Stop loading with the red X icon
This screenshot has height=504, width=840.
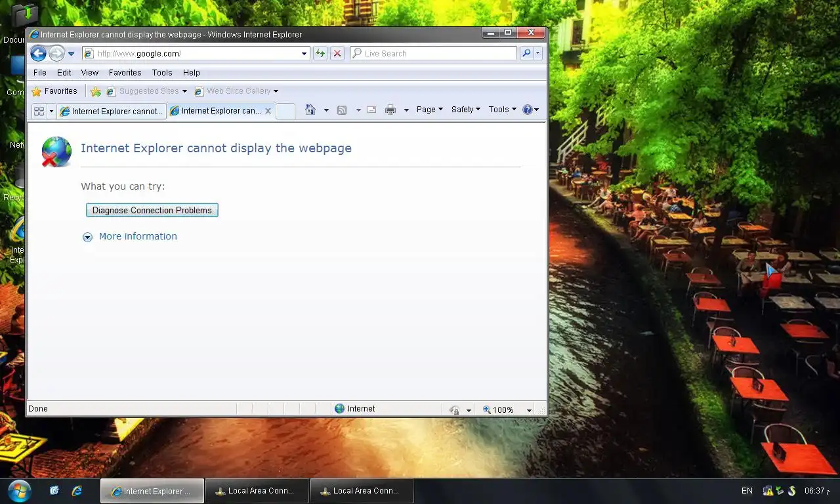click(x=337, y=54)
